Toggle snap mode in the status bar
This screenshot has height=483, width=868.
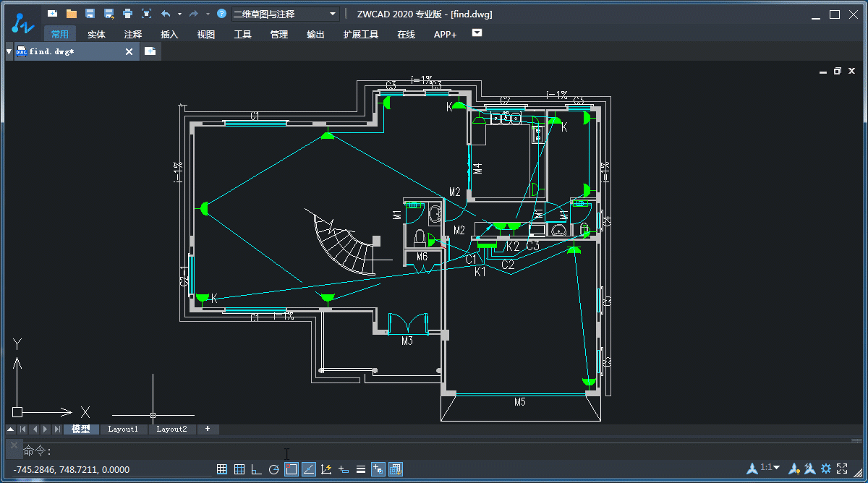222,469
